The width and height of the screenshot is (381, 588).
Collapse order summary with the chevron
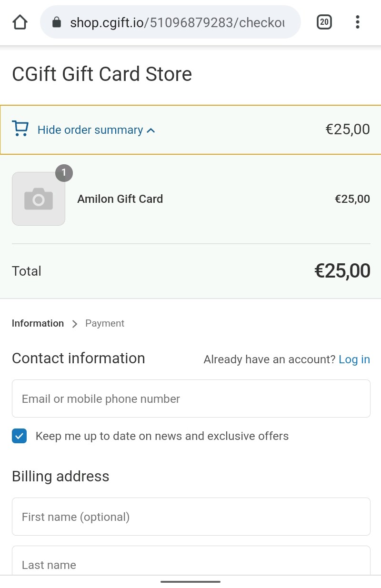pos(151,130)
